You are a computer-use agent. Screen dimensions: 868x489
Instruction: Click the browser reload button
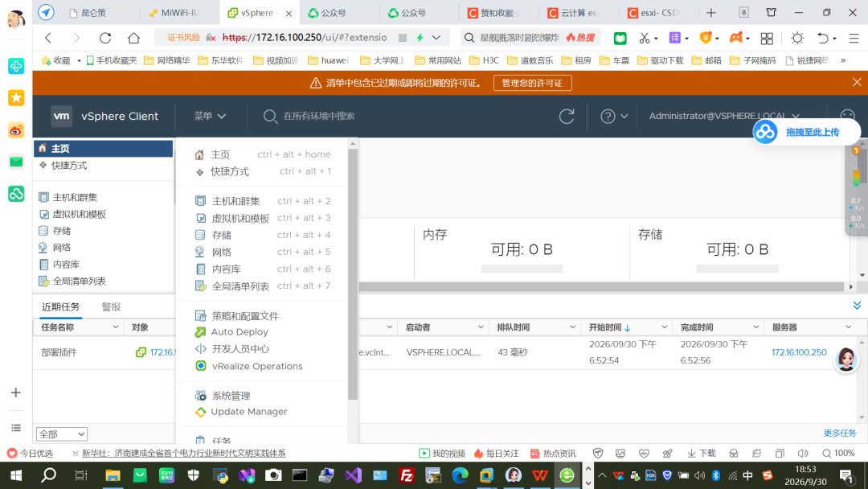pos(105,38)
